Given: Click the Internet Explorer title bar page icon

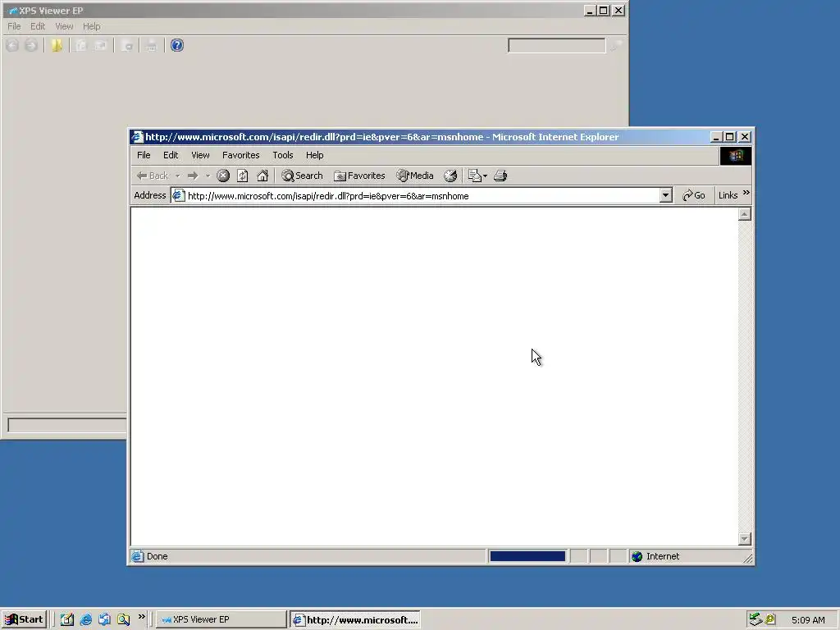Looking at the screenshot, I should [137, 137].
